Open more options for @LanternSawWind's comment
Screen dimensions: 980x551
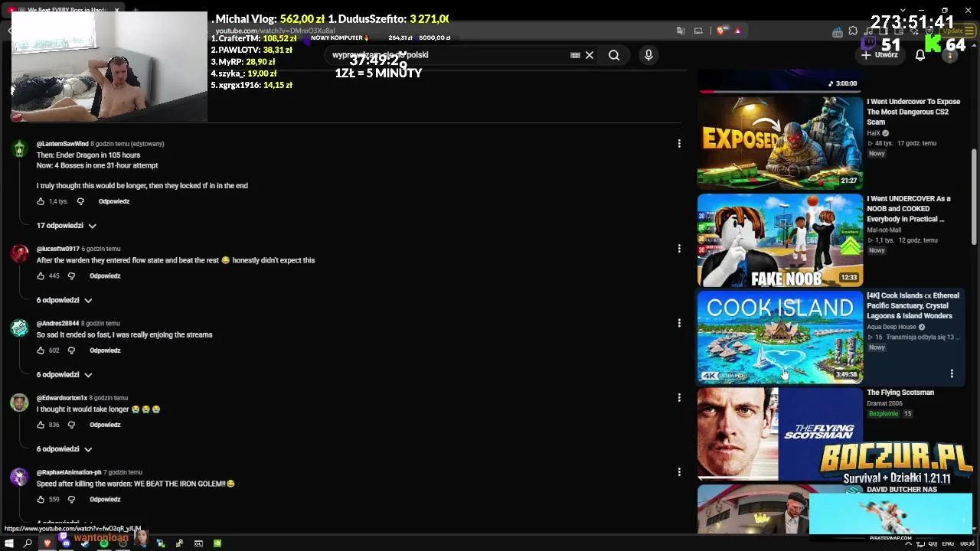click(679, 143)
